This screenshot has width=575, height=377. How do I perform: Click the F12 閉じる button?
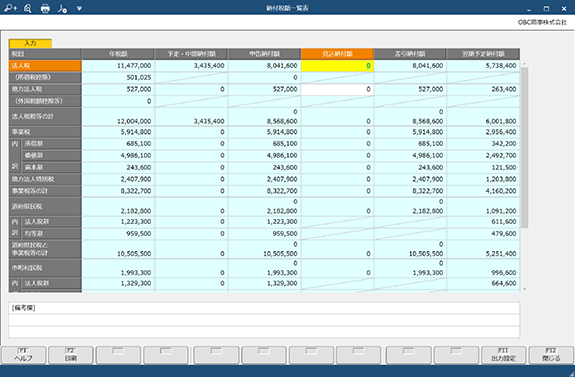tap(551, 355)
